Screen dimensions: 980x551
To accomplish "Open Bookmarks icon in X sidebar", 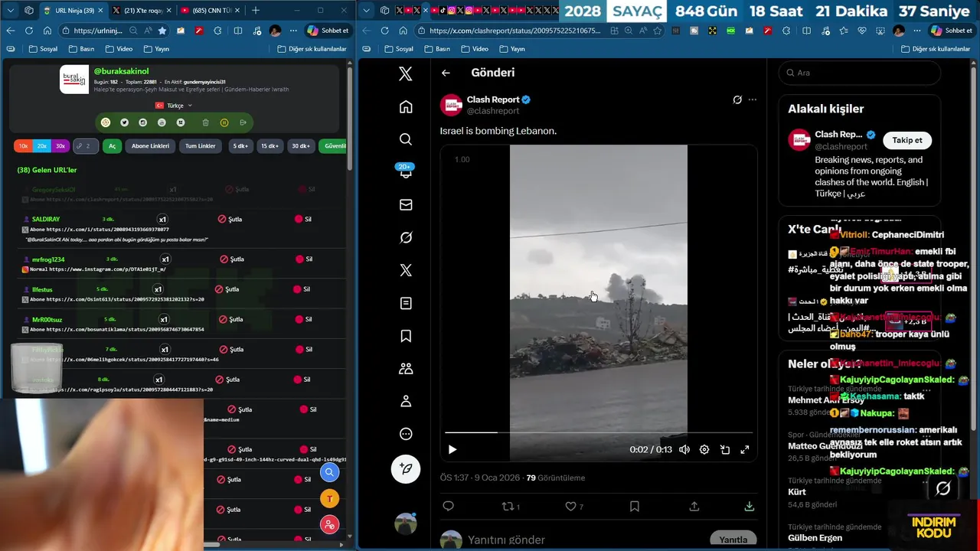I will click(x=406, y=336).
